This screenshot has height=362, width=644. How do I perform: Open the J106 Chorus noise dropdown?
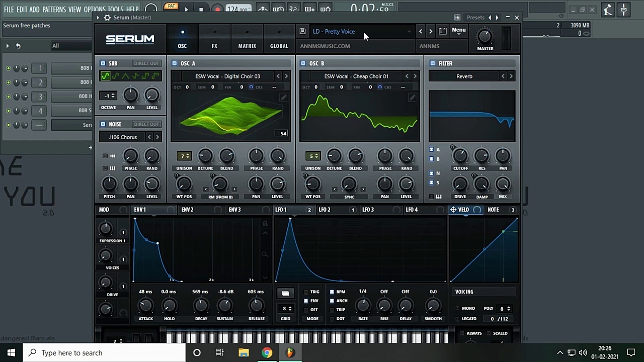122,137
